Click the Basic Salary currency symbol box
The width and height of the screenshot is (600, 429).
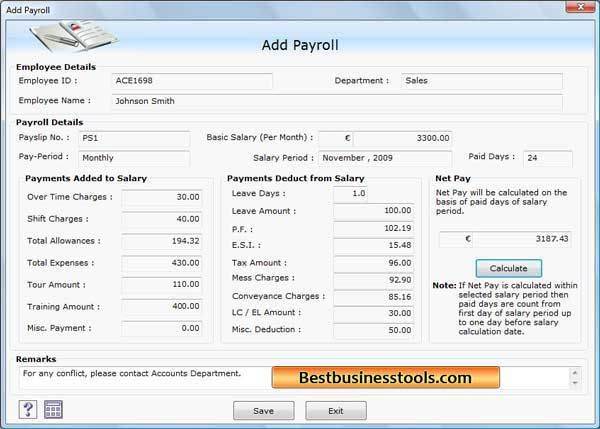click(336, 138)
